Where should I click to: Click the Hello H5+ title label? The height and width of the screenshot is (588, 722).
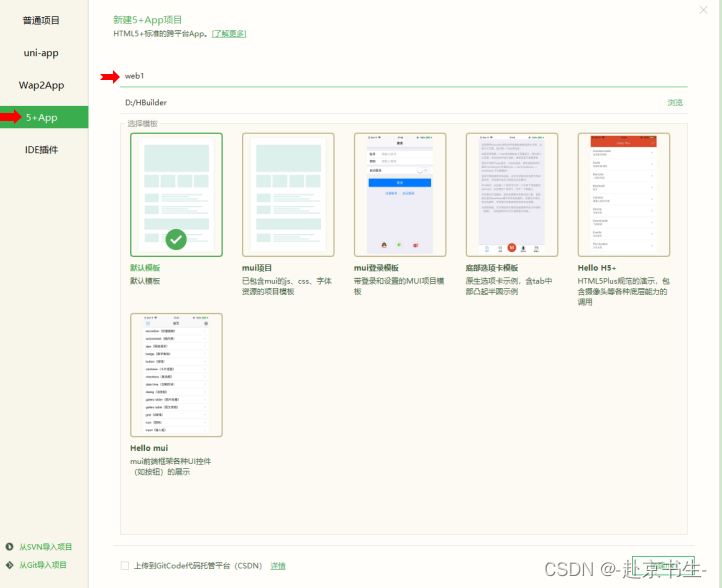597,268
